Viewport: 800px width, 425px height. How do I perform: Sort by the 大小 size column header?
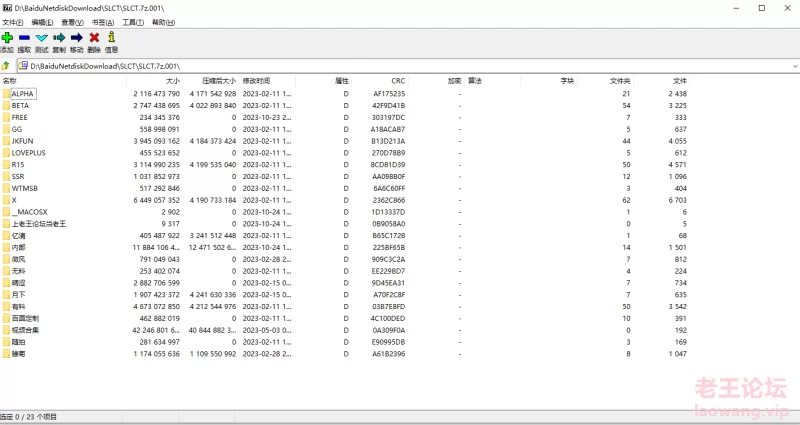pyautogui.click(x=172, y=81)
